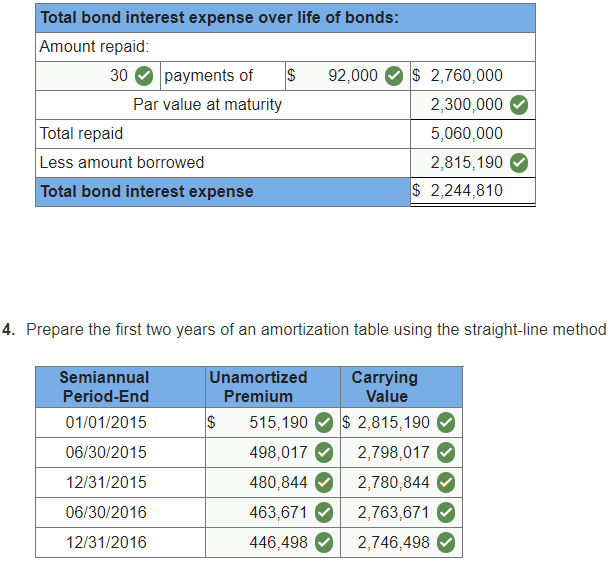610x562 pixels.
Task: Click the Semiannual Period-End column header
Action: coord(104,386)
